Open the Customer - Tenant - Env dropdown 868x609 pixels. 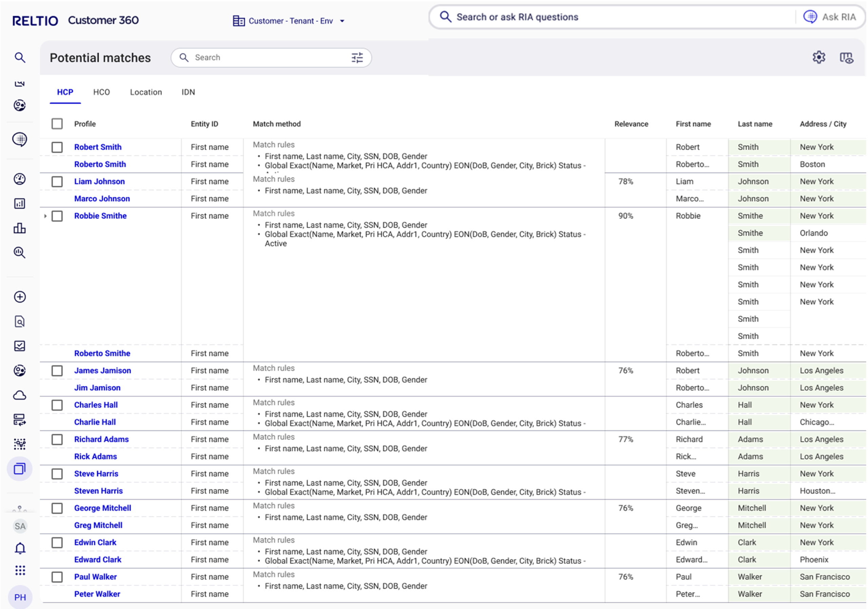[x=289, y=21]
